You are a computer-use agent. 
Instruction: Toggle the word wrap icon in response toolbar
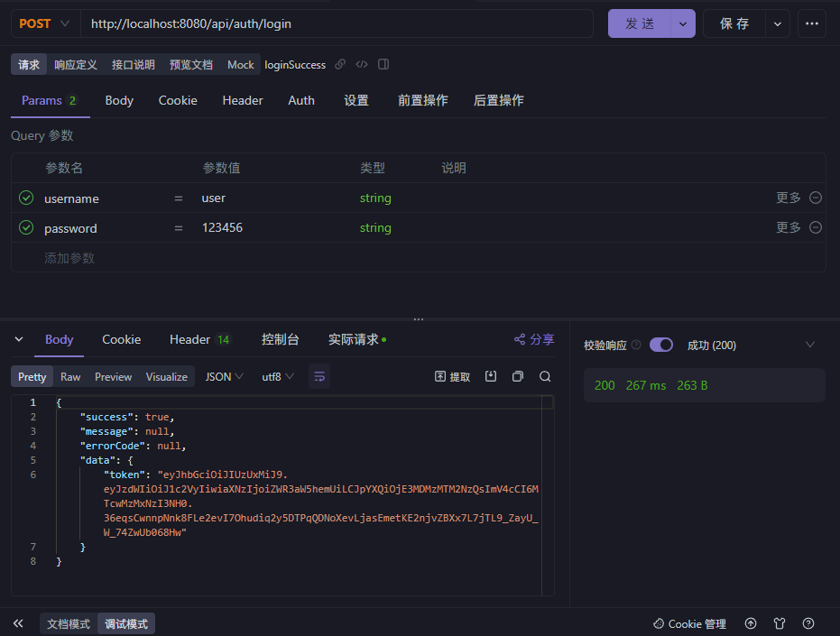(x=319, y=376)
